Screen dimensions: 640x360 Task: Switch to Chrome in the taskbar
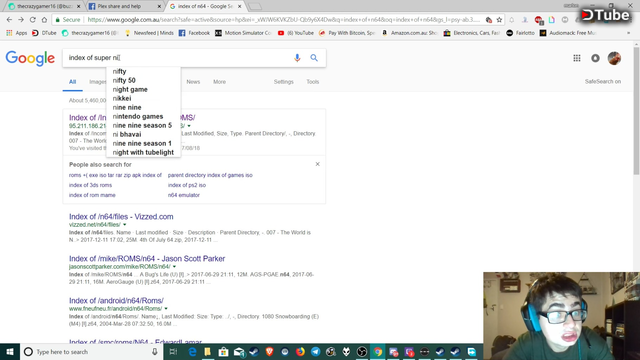tap(378, 352)
